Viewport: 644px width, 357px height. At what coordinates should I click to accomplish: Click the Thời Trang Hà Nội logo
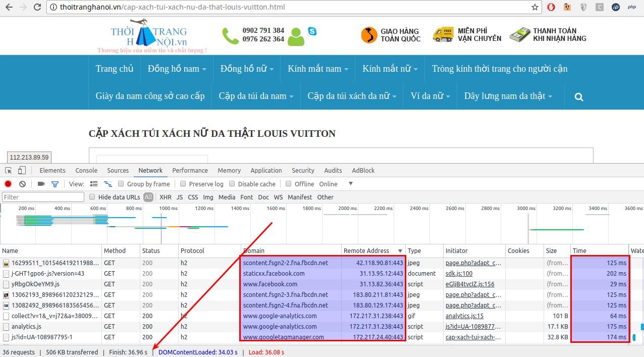[152, 35]
